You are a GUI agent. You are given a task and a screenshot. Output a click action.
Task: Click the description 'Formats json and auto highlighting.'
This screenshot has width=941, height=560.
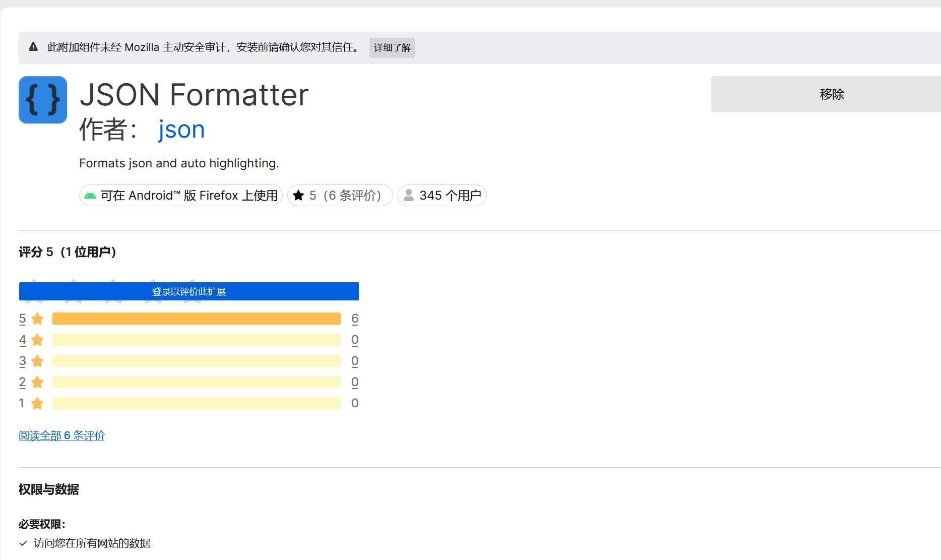(x=179, y=163)
